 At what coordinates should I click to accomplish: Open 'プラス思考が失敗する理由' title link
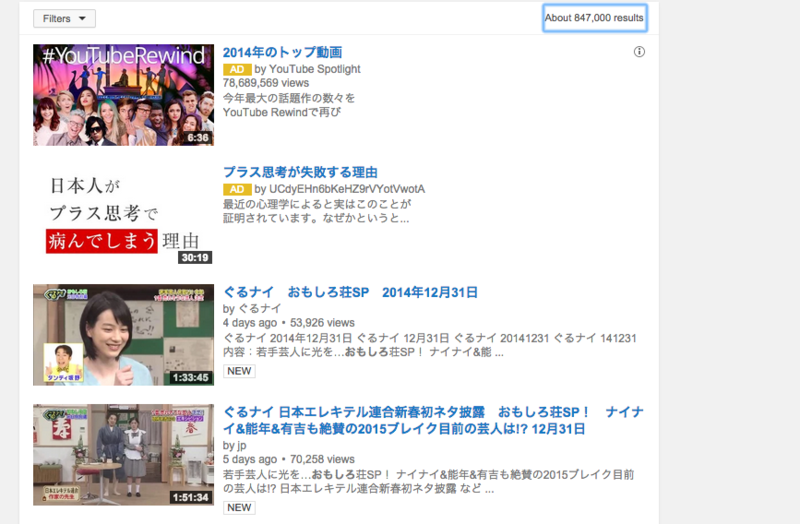300,172
